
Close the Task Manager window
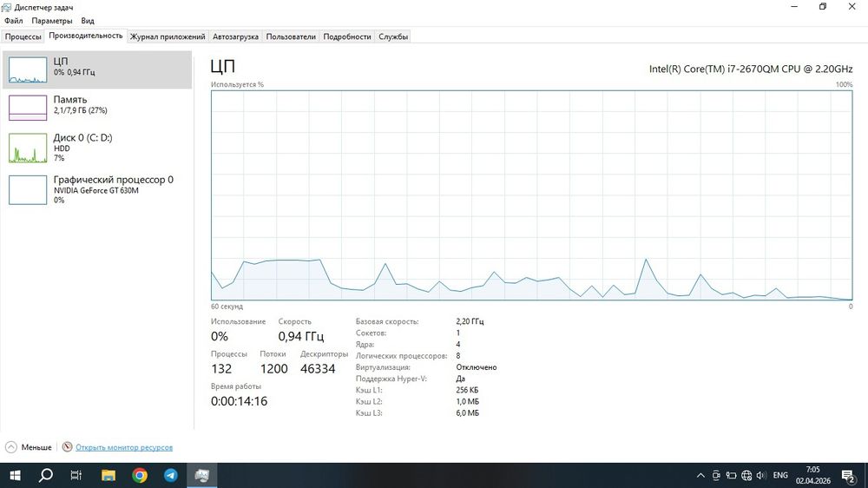tap(852, 7)
